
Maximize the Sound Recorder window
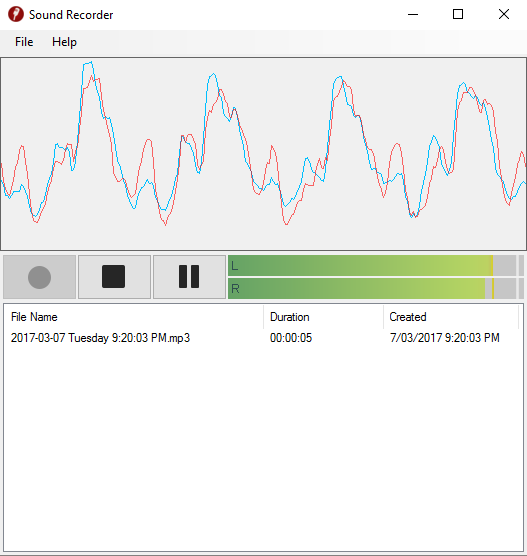(x=458, y=15)
